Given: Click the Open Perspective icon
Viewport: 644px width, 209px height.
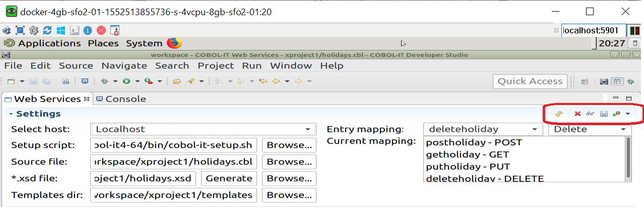Looking at the screenshot, I should 585,81.
